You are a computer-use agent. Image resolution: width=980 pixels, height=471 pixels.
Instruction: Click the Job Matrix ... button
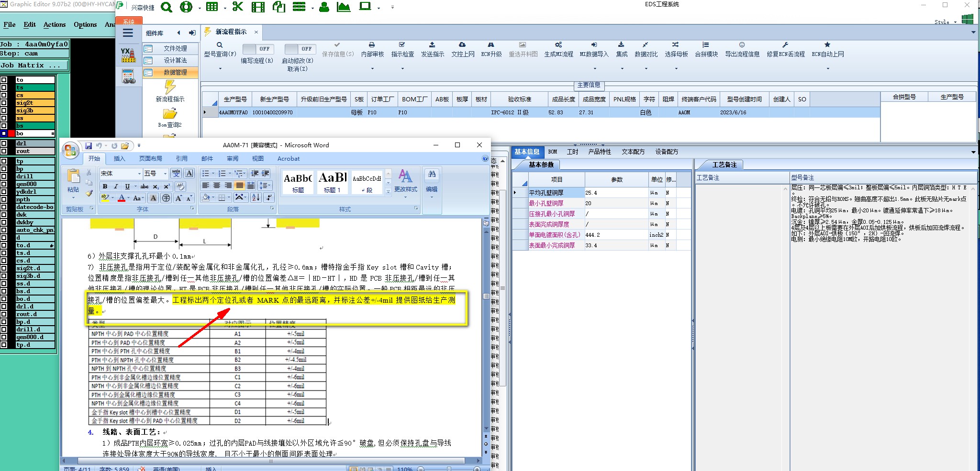pos(34,66)
